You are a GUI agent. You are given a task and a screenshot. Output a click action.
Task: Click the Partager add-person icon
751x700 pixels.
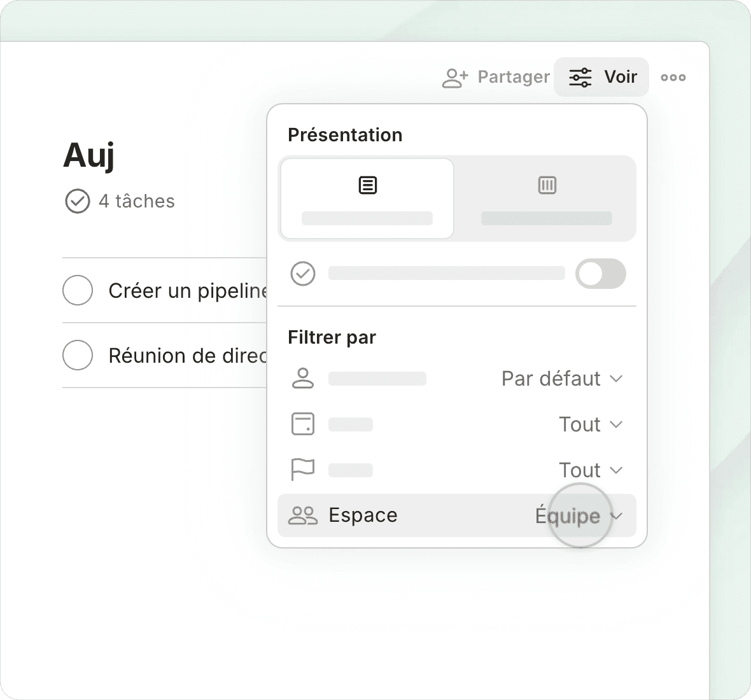[x=454, y=78]
